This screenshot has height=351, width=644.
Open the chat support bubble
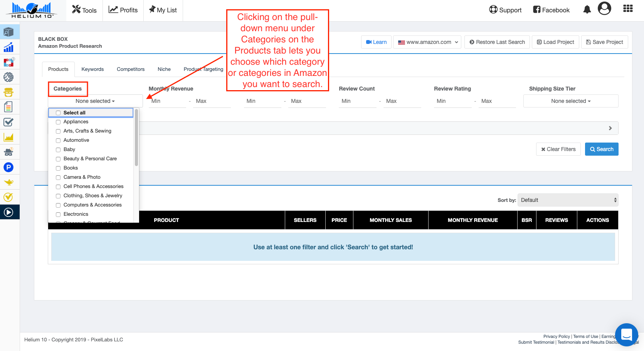[x=626, y=334]
